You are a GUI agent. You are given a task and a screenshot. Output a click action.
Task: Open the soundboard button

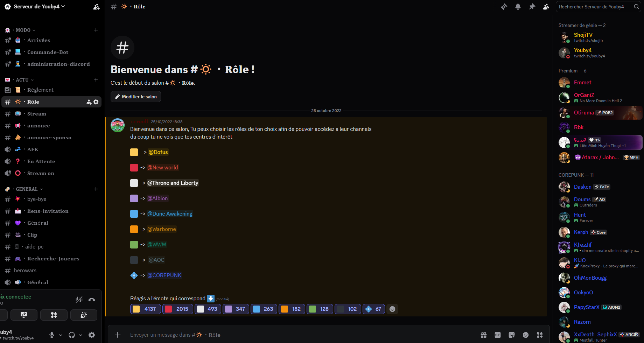84,315
